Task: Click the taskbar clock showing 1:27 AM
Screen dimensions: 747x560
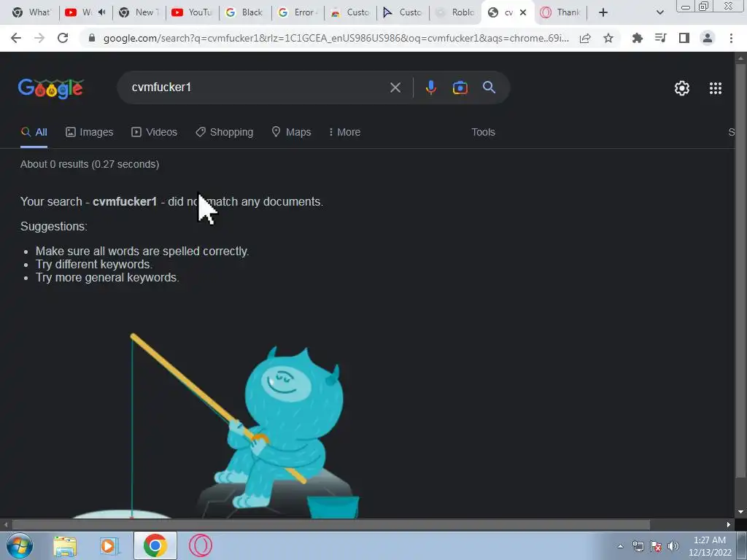Action: [x=710, y=546]
